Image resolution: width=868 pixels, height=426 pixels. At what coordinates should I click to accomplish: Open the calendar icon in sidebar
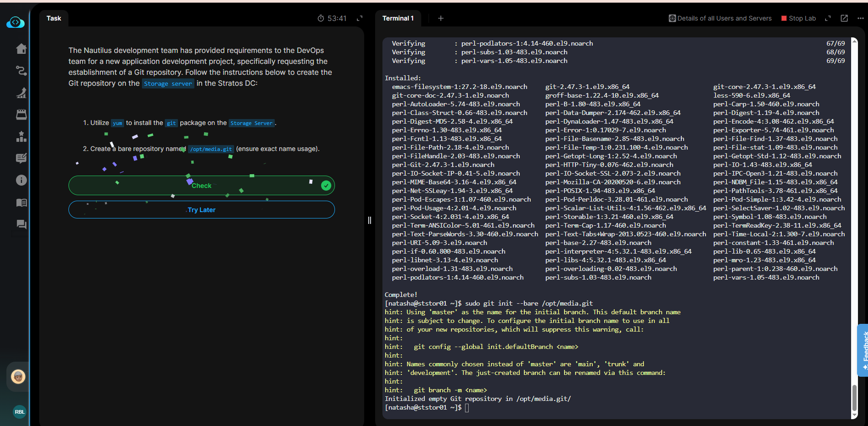tap(21, 114)
